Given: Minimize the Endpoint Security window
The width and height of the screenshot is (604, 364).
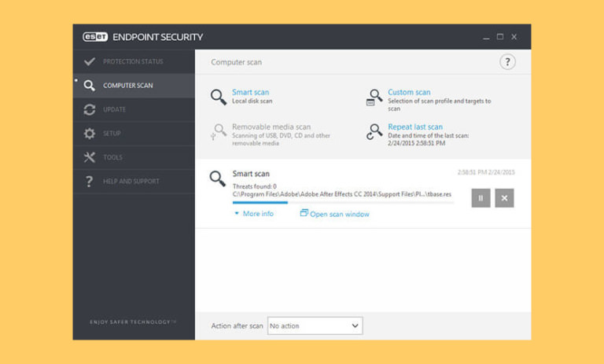Looking at the screenshot, I should coord(486,37).
